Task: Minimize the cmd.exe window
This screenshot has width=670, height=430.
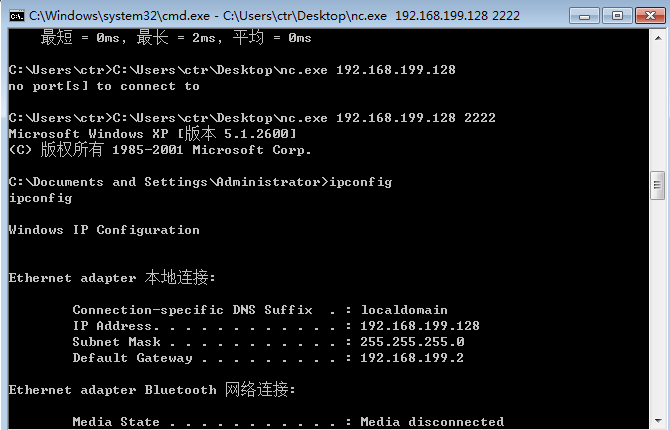Action: 584,16
